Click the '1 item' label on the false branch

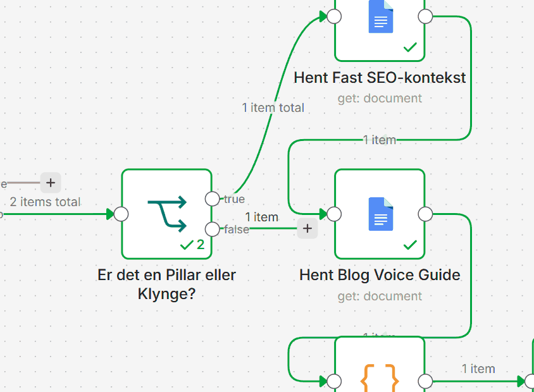click(262, 217)
